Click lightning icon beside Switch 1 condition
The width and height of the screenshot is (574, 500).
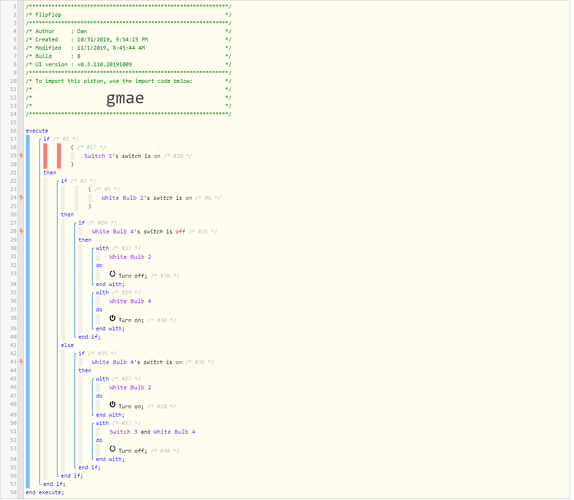point(22,156)
